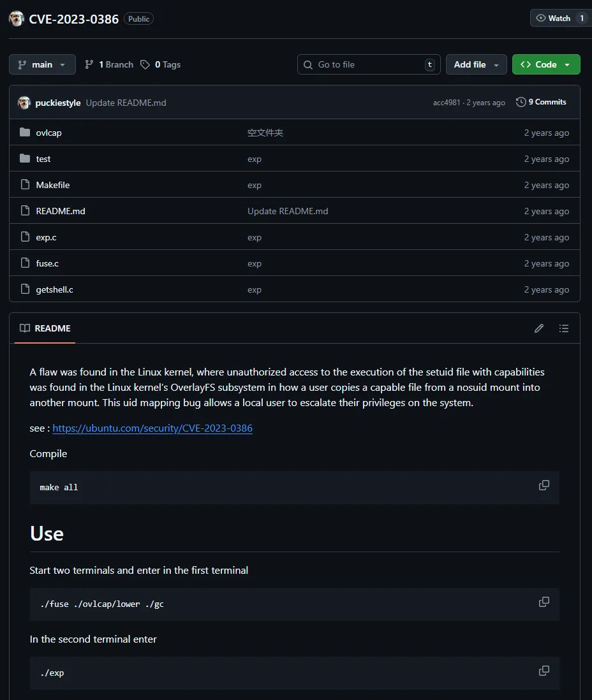Edit README with the pencil icon

click(x=539, y=328)
